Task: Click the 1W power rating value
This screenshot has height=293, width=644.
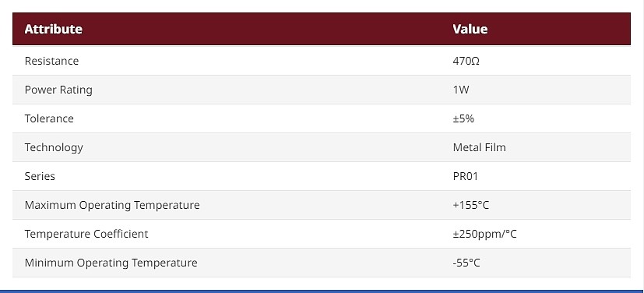Action: (461, 90)
